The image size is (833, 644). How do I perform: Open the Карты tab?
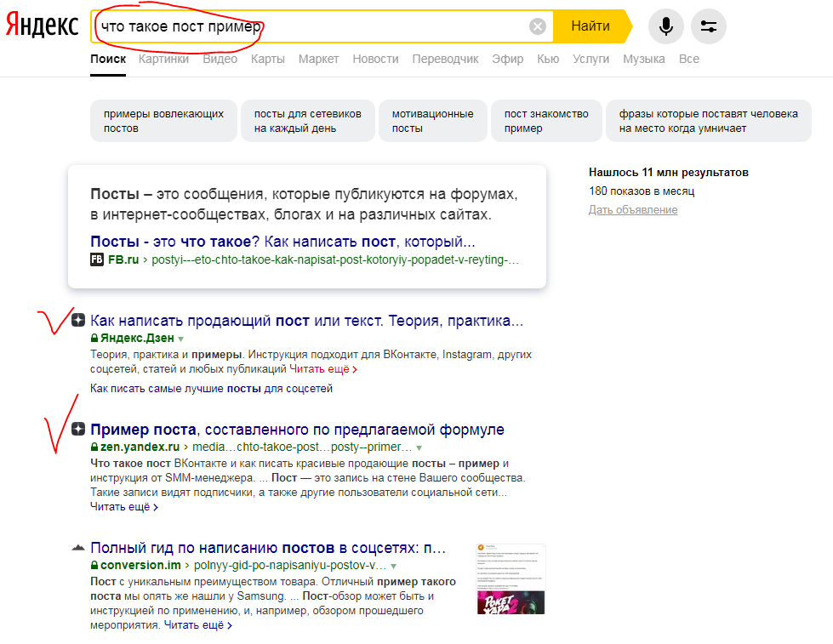point(268,59)
